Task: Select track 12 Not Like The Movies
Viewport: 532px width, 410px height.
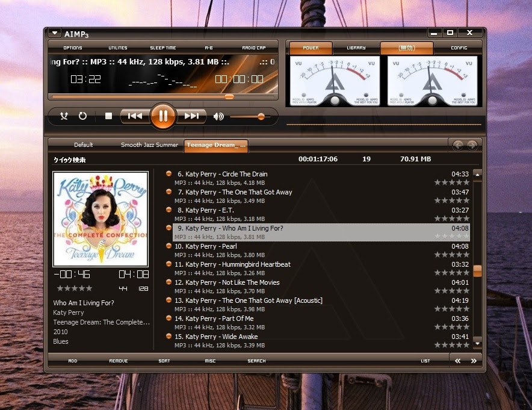Action: point(321,287)
